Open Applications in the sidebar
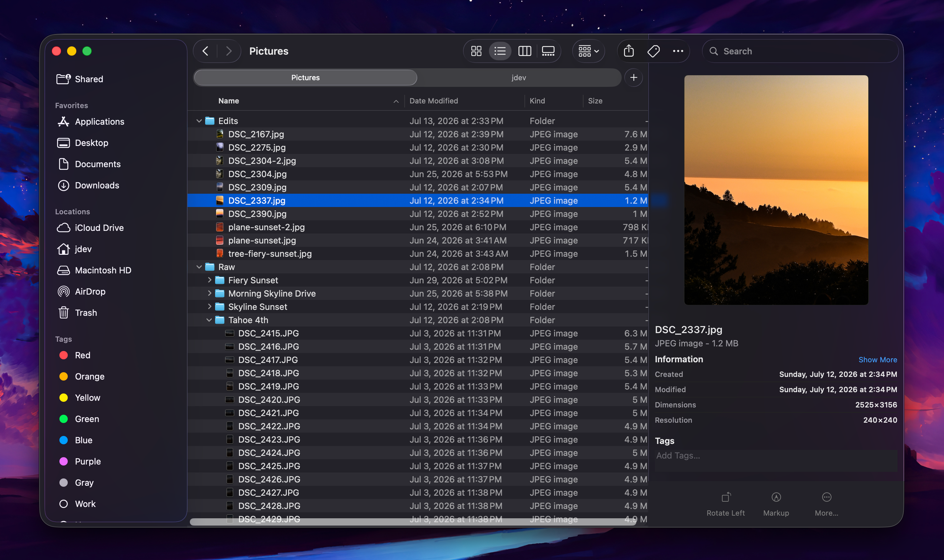Screen dimensions: 944x560 click(x=99, y=121)
